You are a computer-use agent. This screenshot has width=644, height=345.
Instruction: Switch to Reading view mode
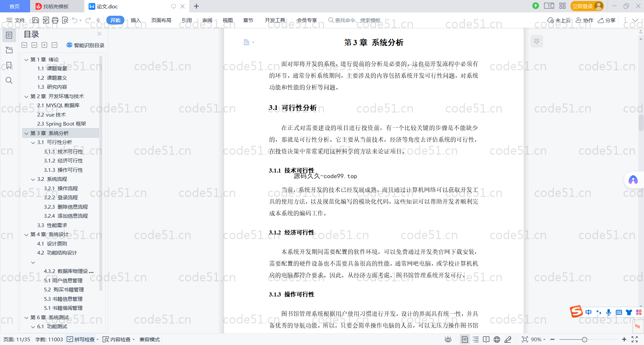[x=486, y=339]
